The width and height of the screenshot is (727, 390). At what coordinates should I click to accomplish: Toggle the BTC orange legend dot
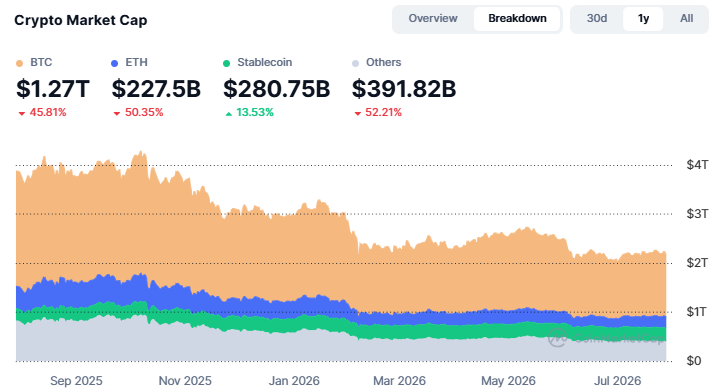click(x=19, y=63)
